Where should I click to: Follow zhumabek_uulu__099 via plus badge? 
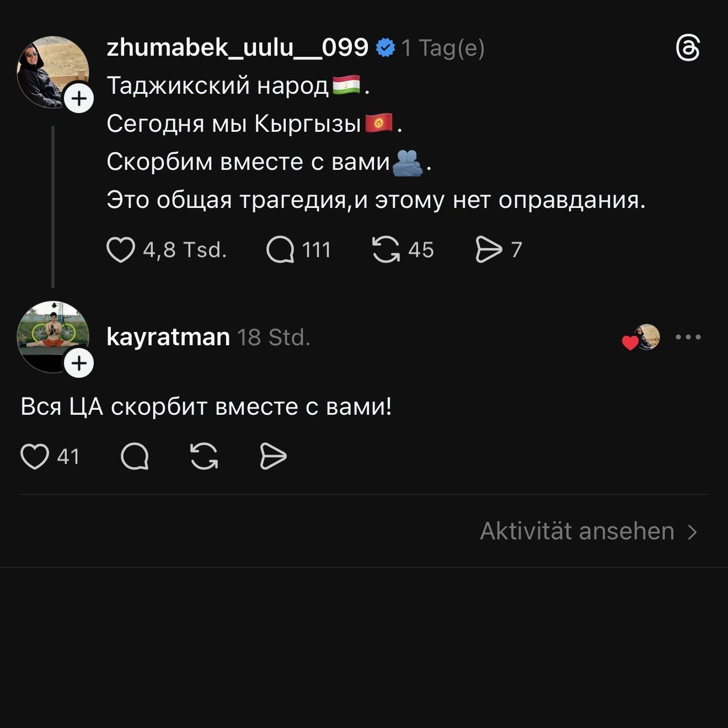coord(79,99)
